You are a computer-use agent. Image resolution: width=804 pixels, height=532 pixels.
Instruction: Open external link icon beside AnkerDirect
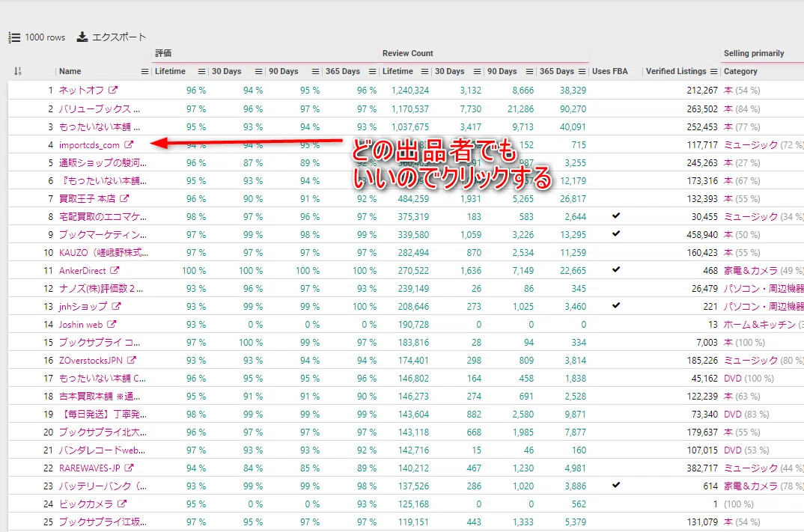pos(115,270)
